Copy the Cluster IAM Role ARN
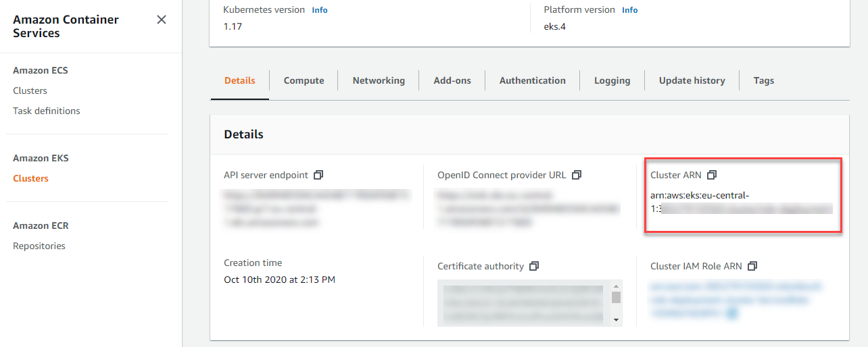Viewport: 868px width, 347px height. [752, 266]
